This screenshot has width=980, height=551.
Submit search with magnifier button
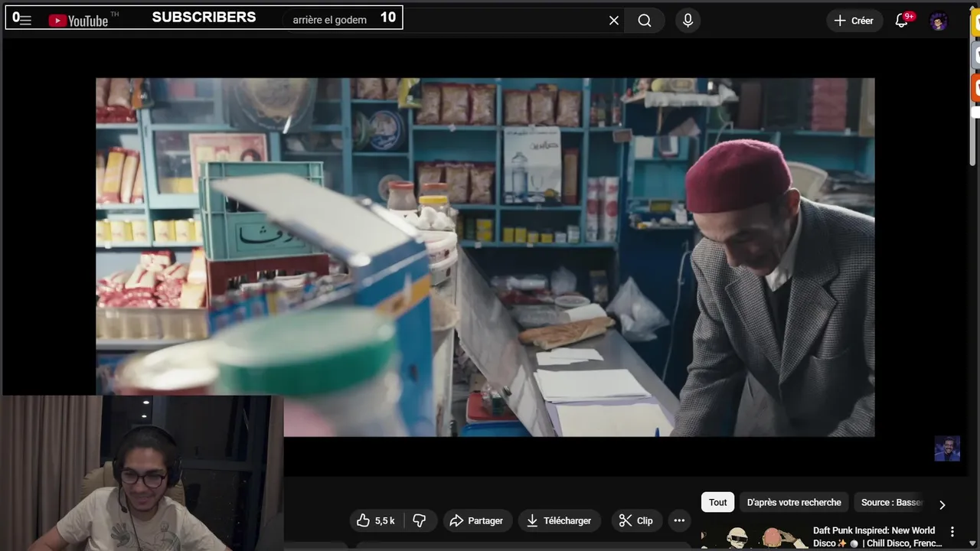(x=645, y=21)
